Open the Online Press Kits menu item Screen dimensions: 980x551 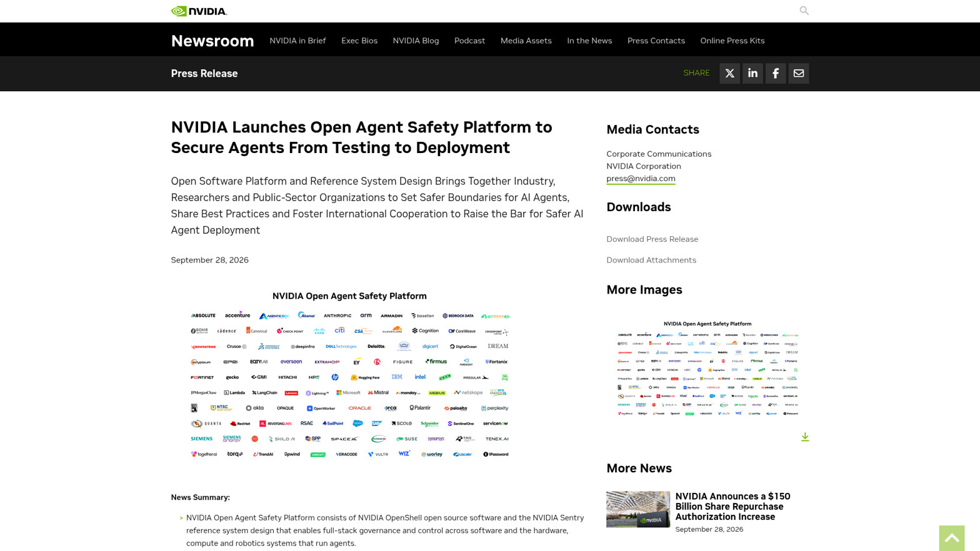pyautogui.click(x=732, y=41)
